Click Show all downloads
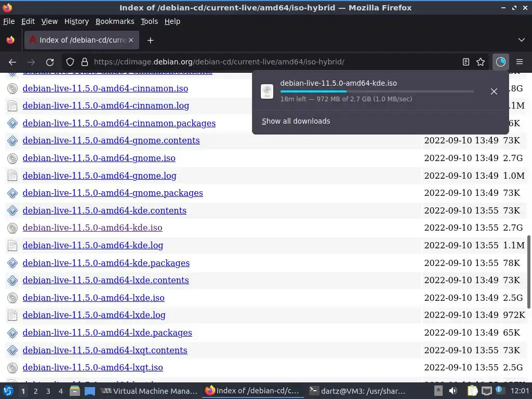 [296, 121]
